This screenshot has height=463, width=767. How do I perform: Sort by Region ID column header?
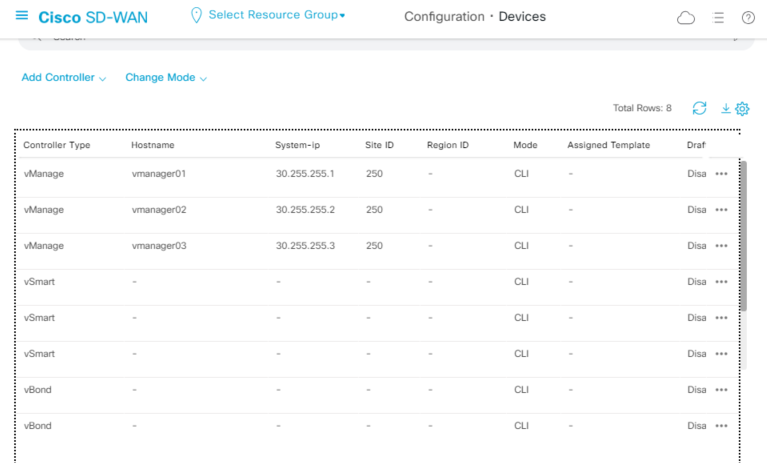tap(448, 145)
